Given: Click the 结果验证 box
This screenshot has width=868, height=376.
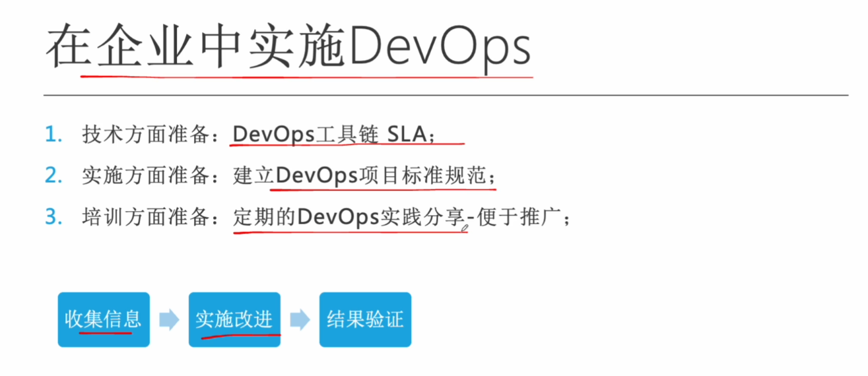Looking at the screenshot, I should [x=365, y=320].
